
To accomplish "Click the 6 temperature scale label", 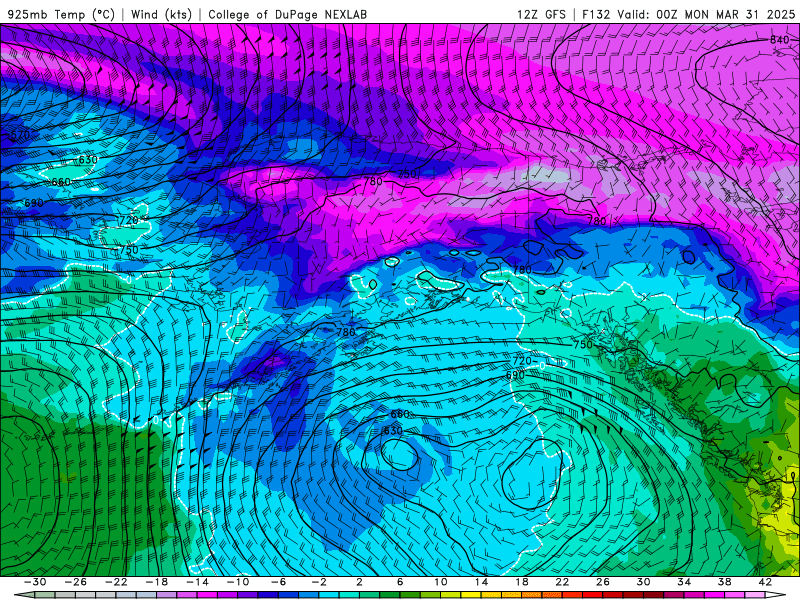I will pyautogui.click(x=400, y=582).
